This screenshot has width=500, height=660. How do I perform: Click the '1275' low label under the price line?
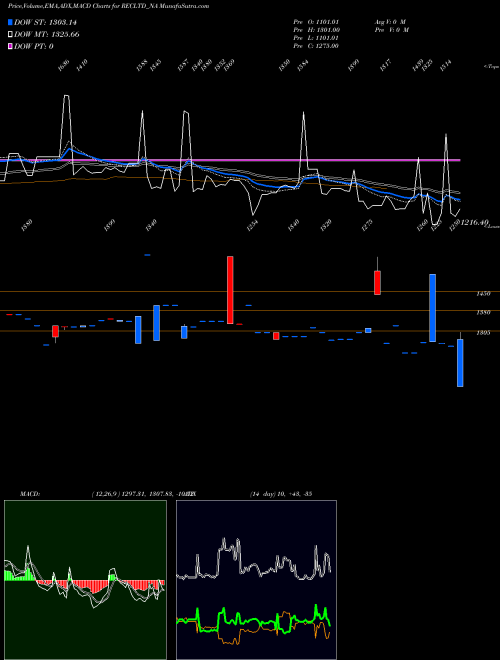367,223
